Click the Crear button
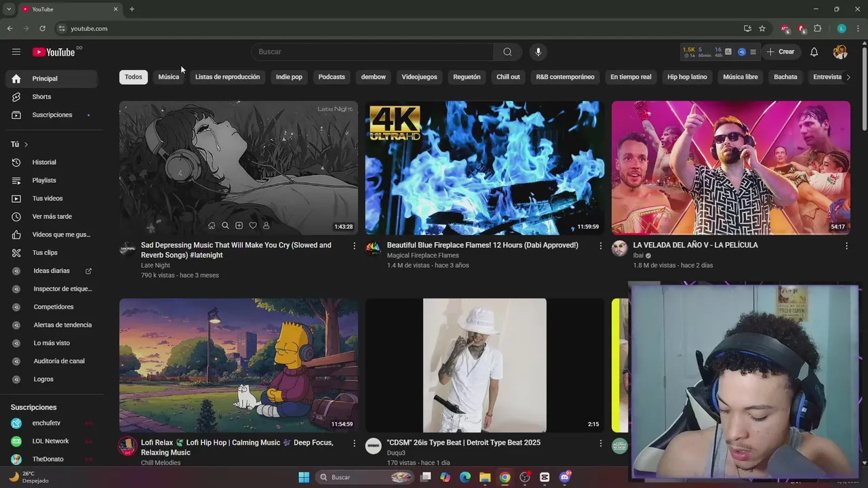 pos(781,52)
